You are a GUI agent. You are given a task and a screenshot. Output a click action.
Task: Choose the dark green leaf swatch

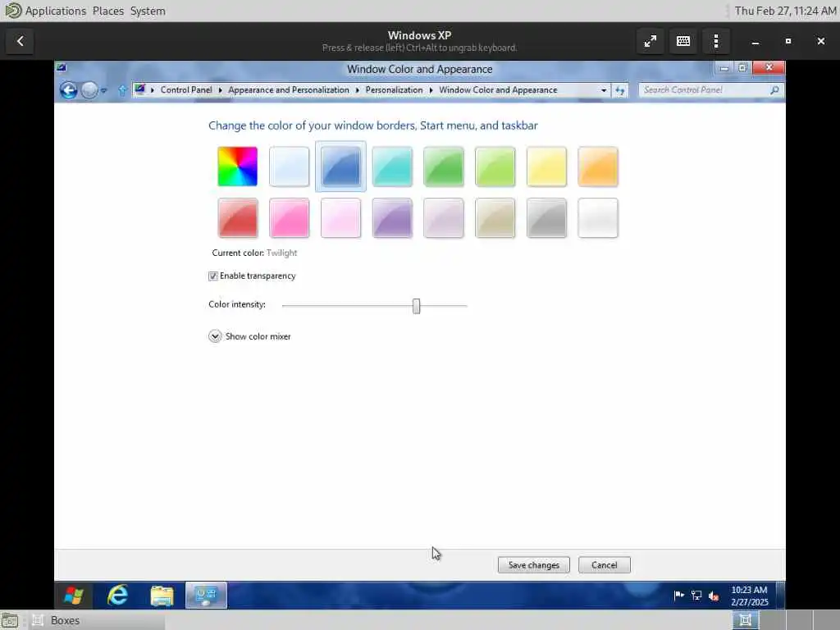click(x=444, y=167)
